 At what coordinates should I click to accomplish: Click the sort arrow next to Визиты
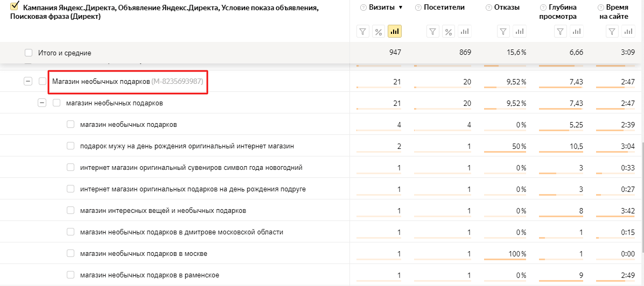401,8
